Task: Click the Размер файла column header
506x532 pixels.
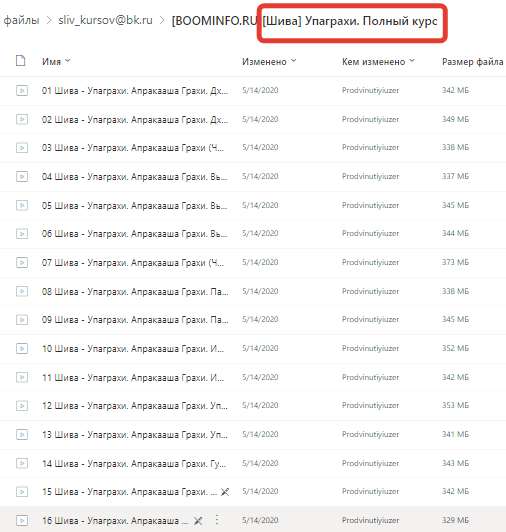Action: pyautogui.click(x=472, y=62)
